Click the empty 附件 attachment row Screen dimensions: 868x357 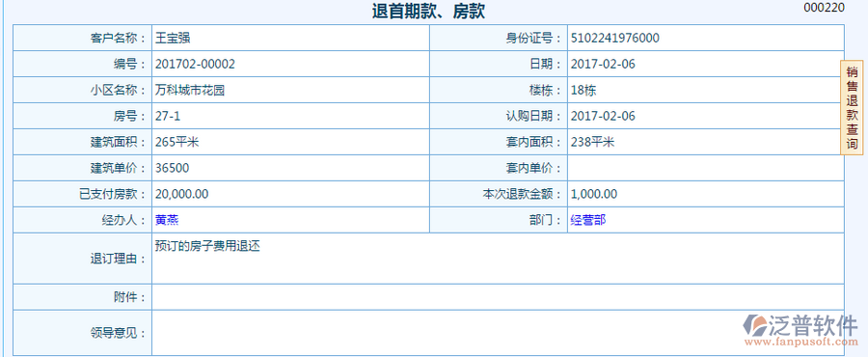[x=499, y=297]
